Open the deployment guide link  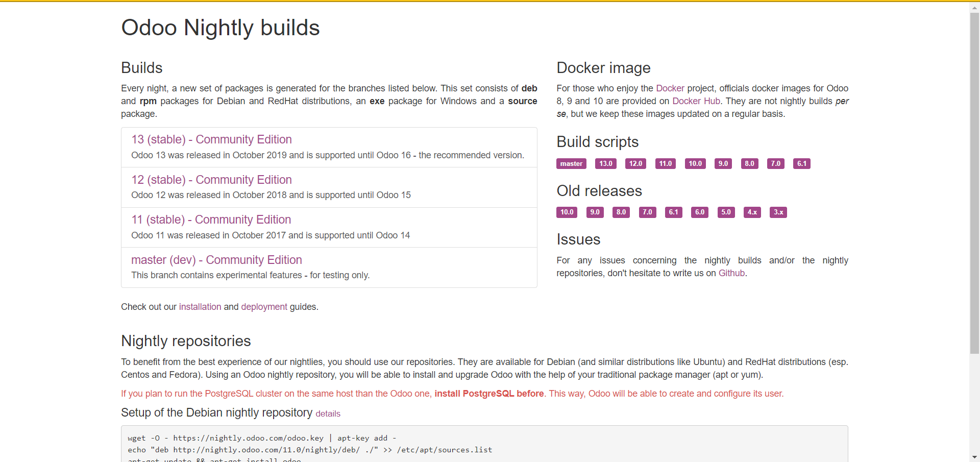[x=264, y=307]
